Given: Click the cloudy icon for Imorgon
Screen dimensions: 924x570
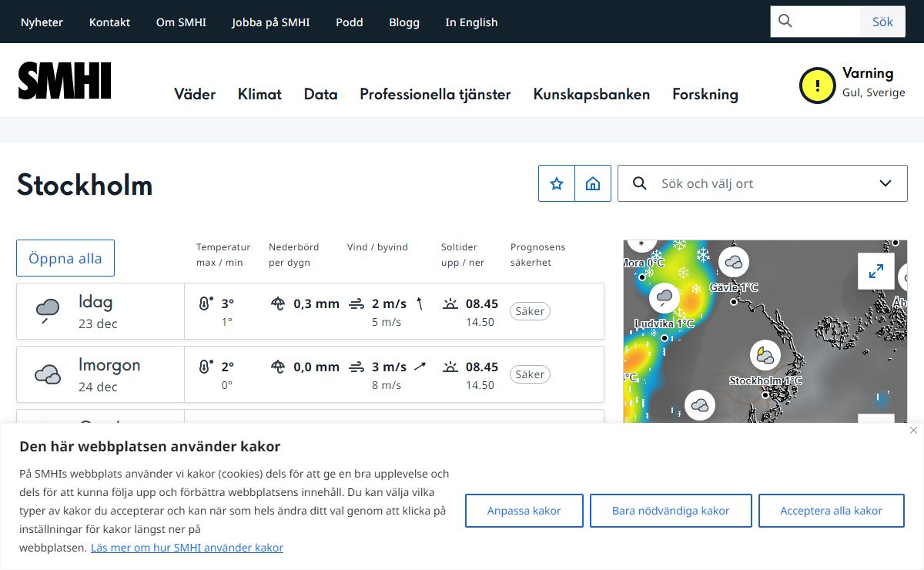Looking at the screenshot, I should 48,374.
